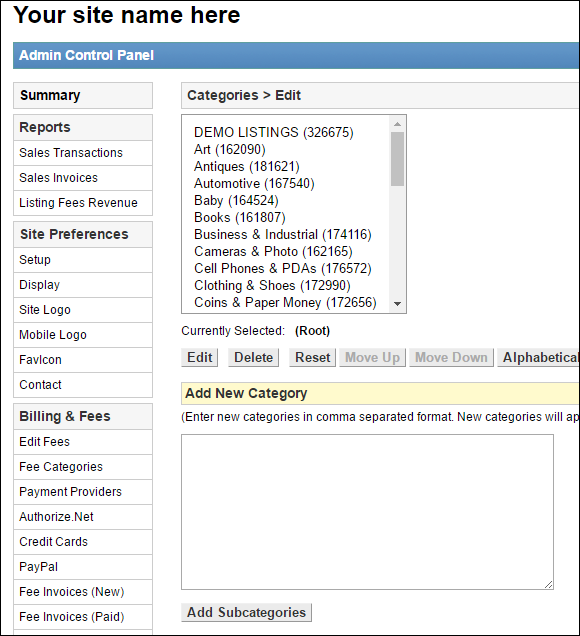Click the Admin Control Panel title bar
Image resolution: width=580 pixels, height=636 pixels.
coord(296,55)
